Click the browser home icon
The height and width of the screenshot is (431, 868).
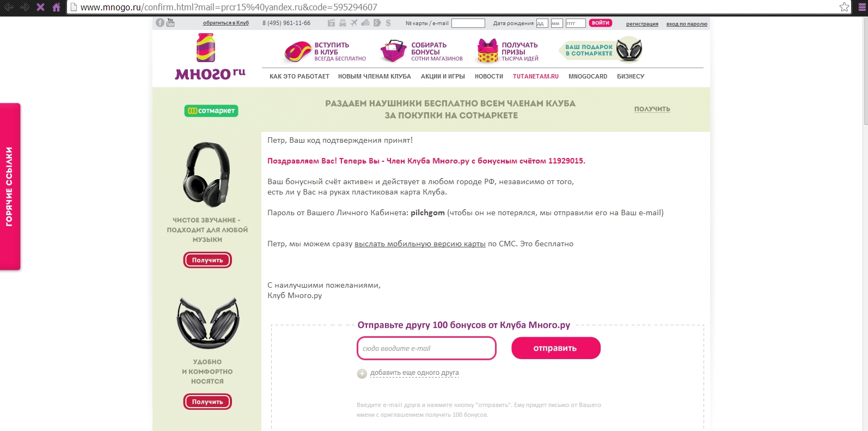click(x=56, y=7)
